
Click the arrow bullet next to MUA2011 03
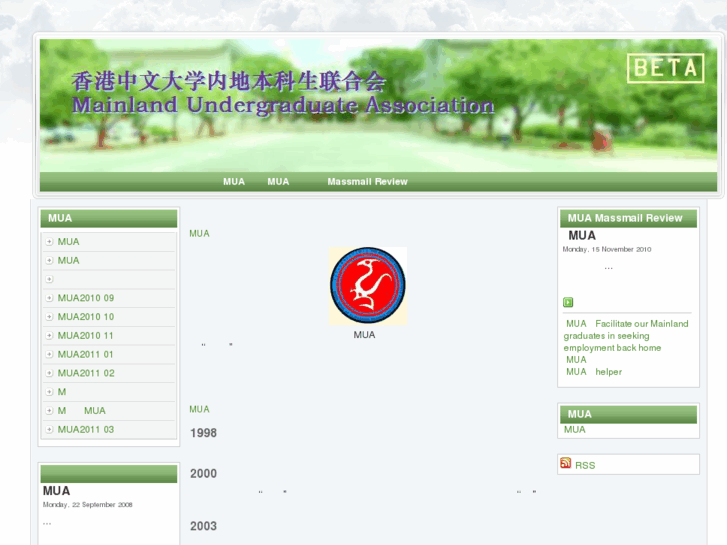50,430
